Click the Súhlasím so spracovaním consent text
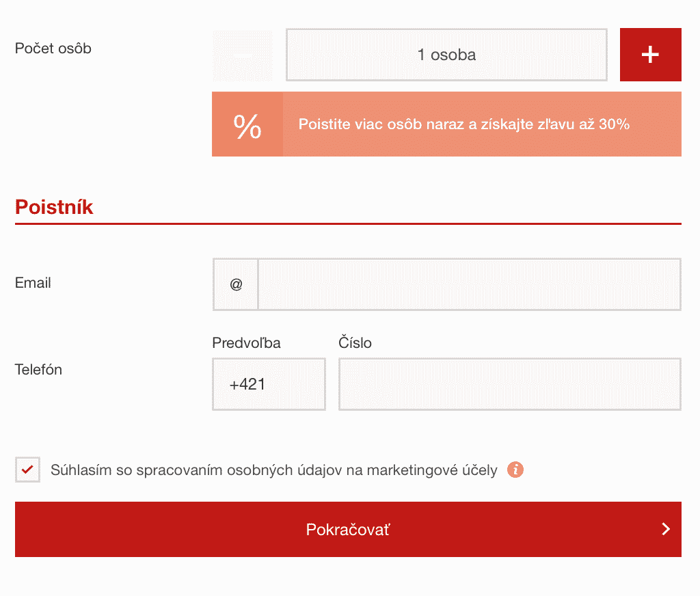 (273, 470)
